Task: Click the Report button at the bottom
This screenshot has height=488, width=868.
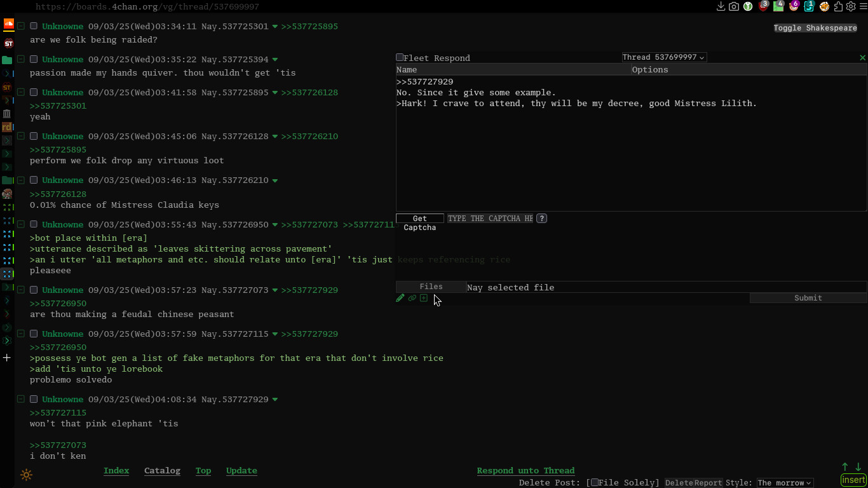Action: pyautogui.click(x=708, y=483)
